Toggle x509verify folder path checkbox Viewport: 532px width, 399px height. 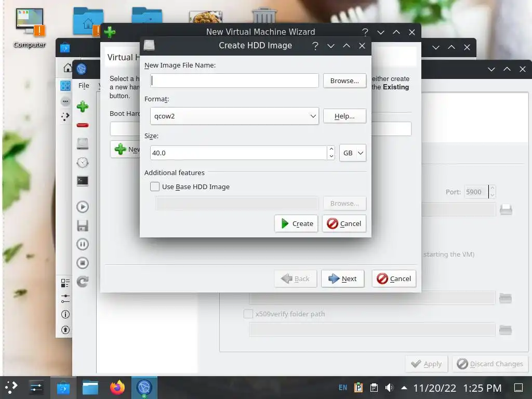[248, 314]
